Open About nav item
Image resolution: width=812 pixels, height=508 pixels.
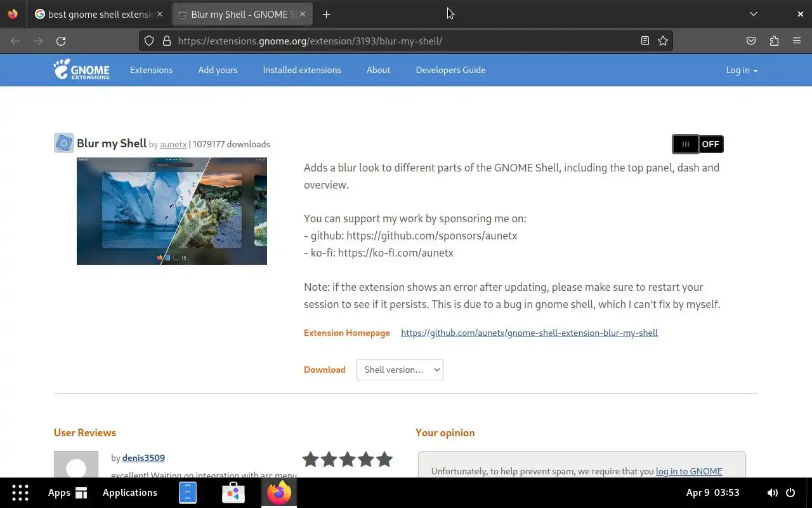click(x=378, y=70)
